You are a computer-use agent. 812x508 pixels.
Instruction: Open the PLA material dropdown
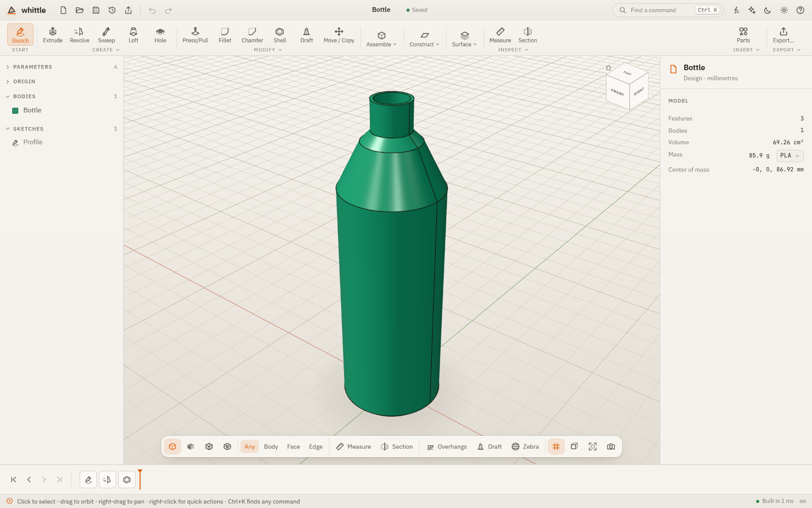[x=790, y=155]
